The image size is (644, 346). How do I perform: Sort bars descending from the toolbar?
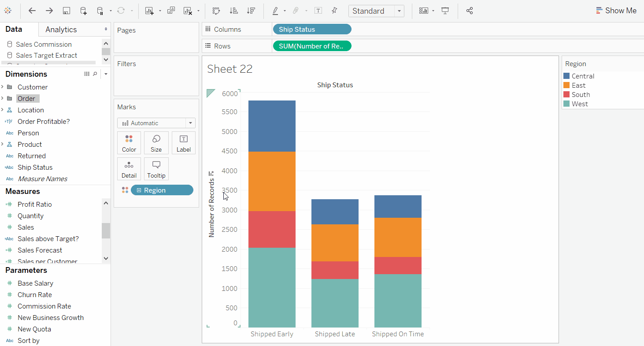(251, 11)
